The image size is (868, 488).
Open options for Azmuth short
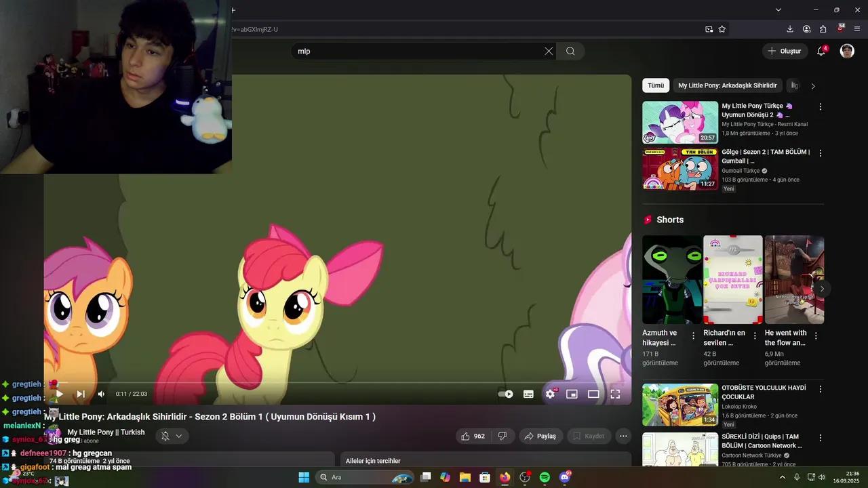point(693,335)
